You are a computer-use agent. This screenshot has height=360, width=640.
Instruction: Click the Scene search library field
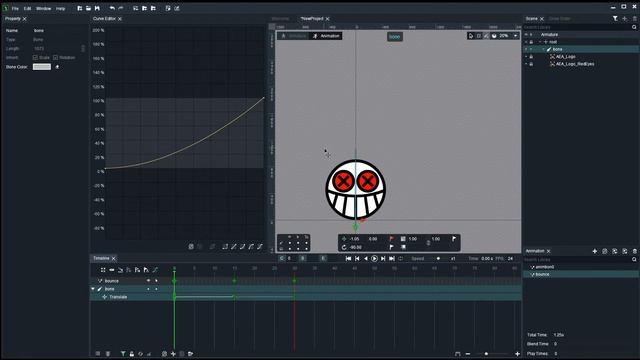[577, 27]
